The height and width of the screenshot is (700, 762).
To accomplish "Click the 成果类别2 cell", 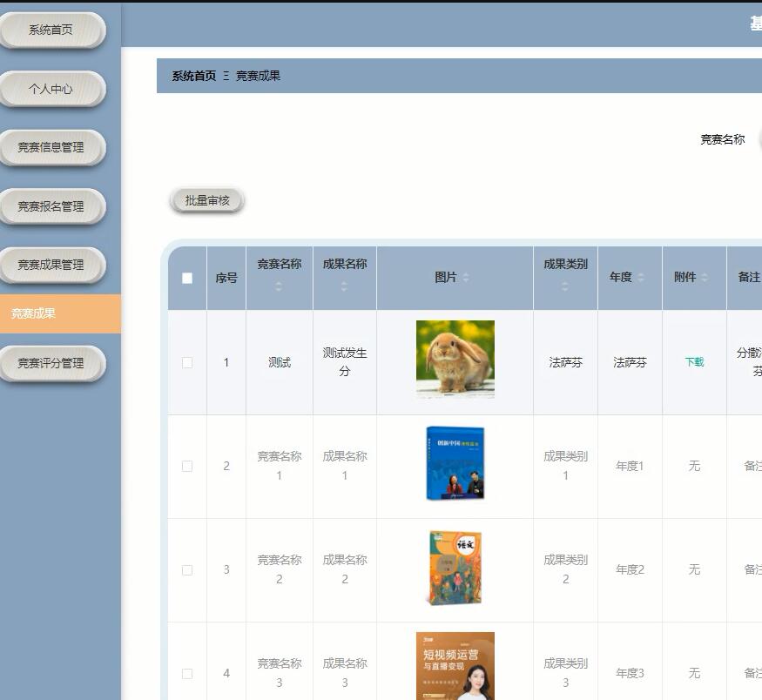I will tap(566, 569).
